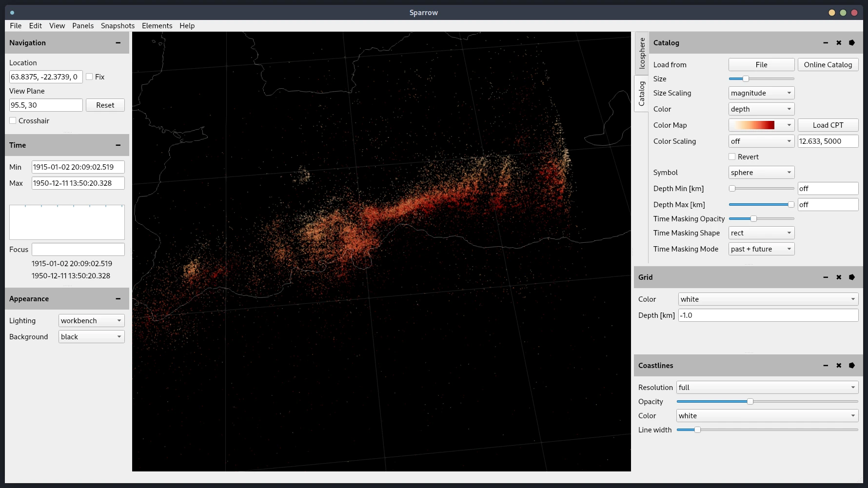
Task: Remove the Grid panel using its X icon
Action: [x=839, y=277]
